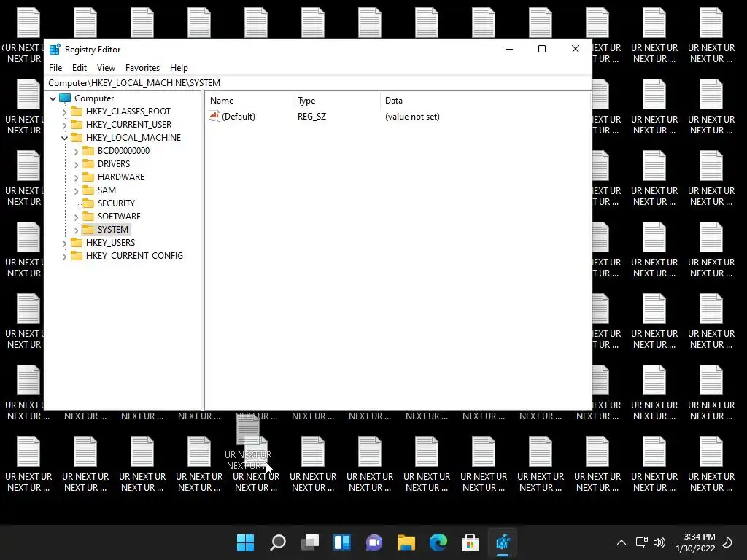Image resolution: width=747 pixels, height=560 pixels.
Task: Close the Registry Editor window
Action: click(576, 49)
